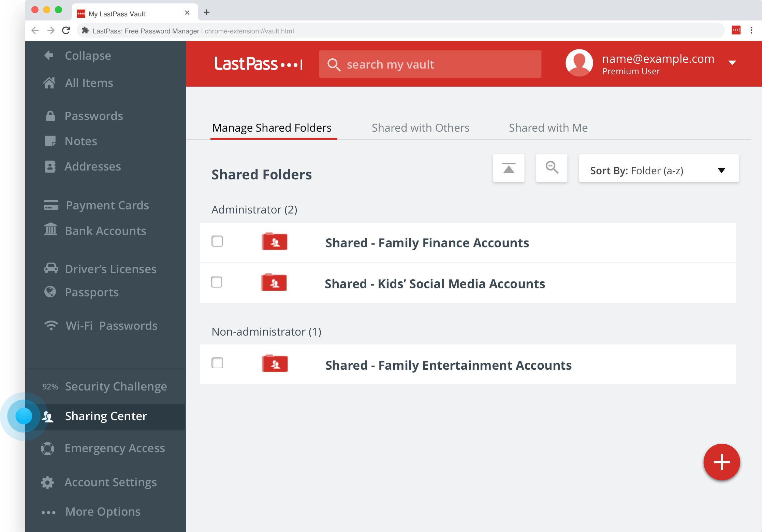Open Shared - Family Entertainment Accounts folder
Image resolution: width=762 pixels, height=532 pixels.
tap(468, 365)
